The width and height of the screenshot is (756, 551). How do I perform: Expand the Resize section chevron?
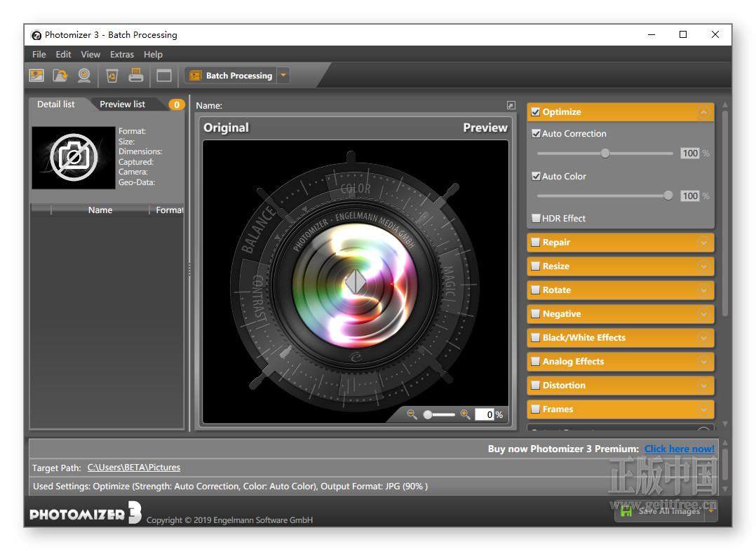(x=703, y=266)
